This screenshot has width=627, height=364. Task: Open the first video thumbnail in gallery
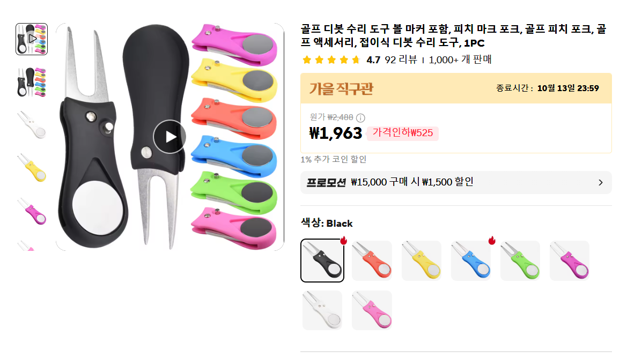[32, 39]
